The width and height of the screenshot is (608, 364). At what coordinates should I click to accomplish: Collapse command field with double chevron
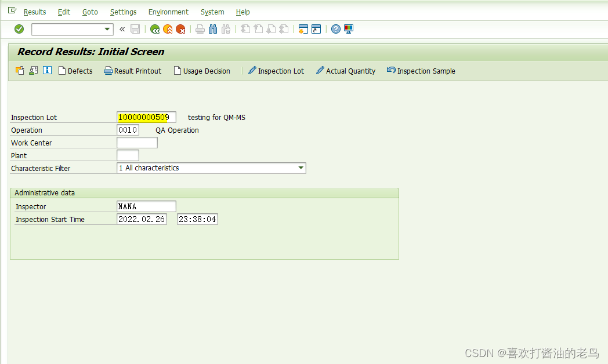pyautogui.click(x=122, y=29)
